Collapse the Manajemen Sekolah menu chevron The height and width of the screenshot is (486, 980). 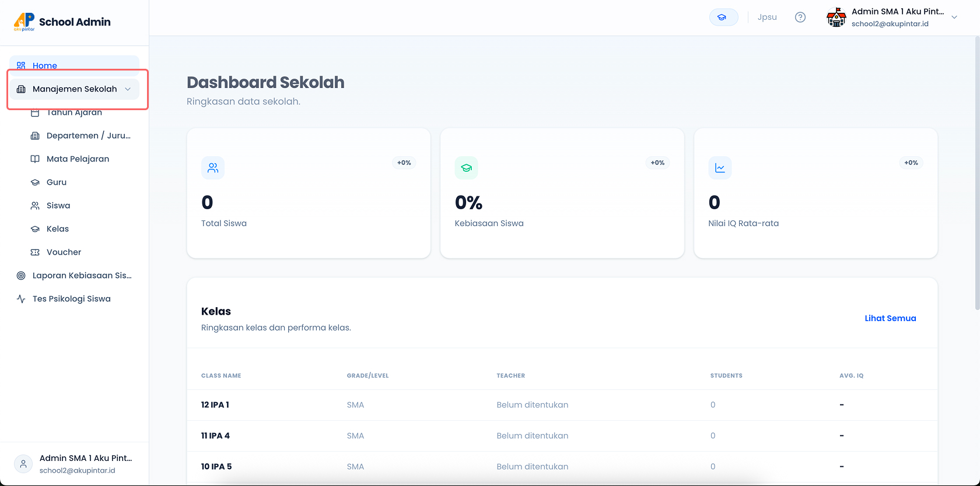128,89
